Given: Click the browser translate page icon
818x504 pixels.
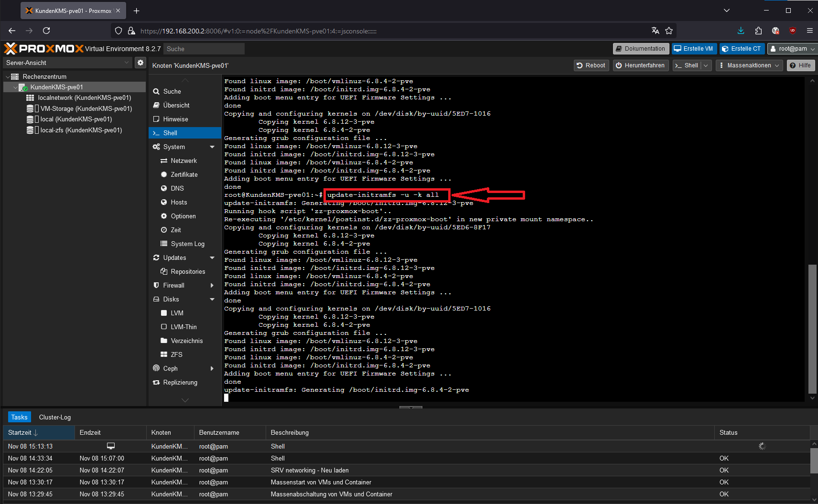Looking at the screenshot, I should (x=655, y=31).
